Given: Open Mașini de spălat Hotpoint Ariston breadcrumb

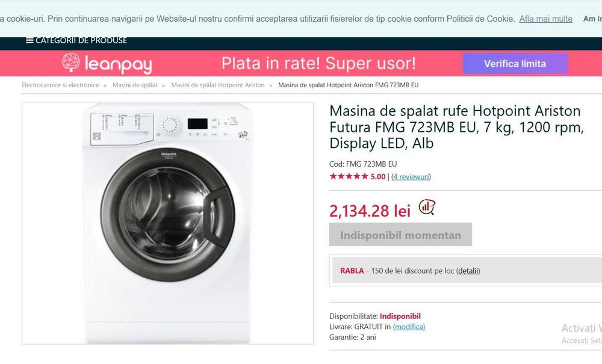Looking at the screenshot, I should pos(218,85).
